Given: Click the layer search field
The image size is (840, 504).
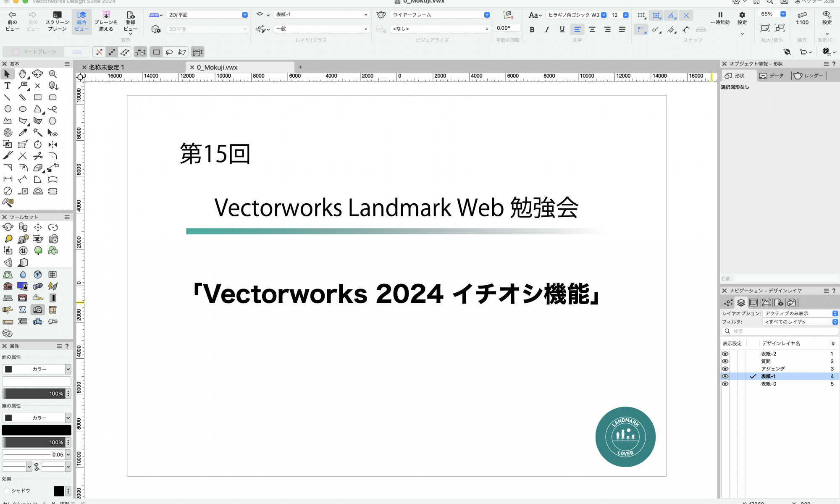Looking at the screenshot, I should [780, 331].
